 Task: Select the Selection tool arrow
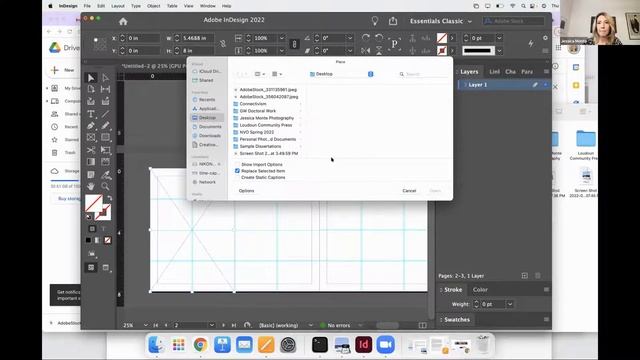[x=91, y=78]
